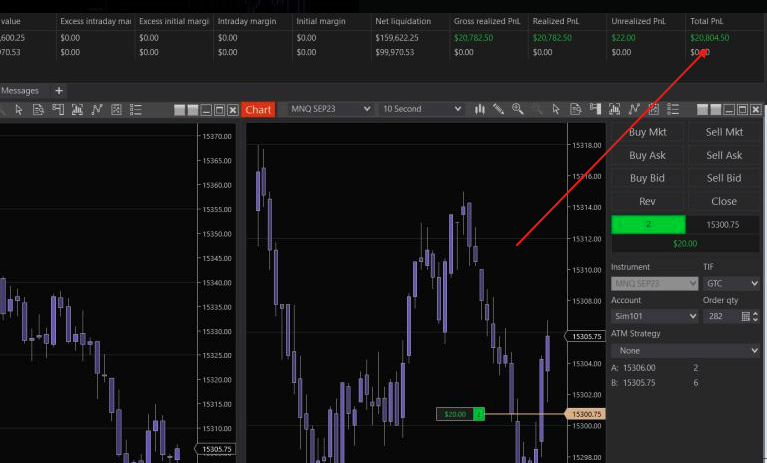Click the Gross realized PnL column header
The width and height of the screenshot is (767, 463).
(x=487, y=21)
